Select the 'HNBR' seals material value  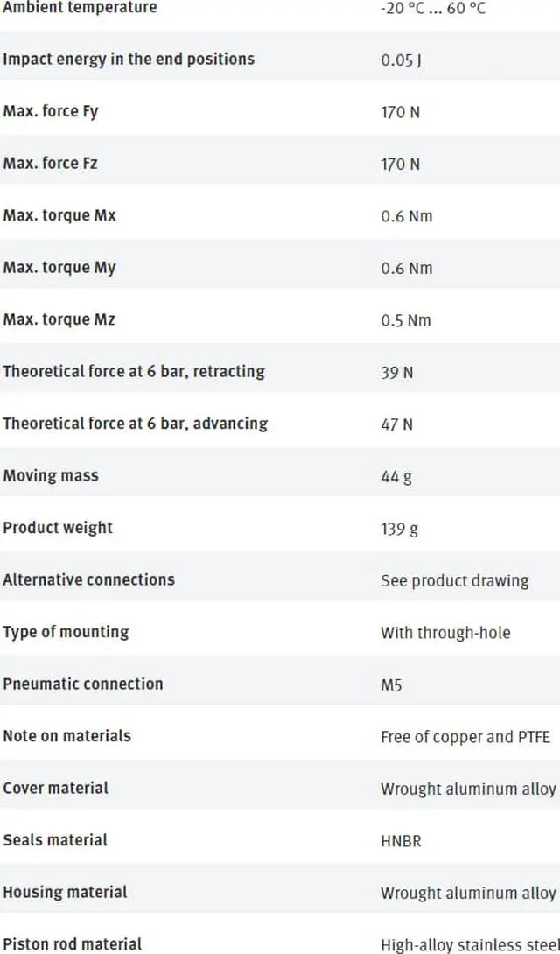tap(401, 841)
